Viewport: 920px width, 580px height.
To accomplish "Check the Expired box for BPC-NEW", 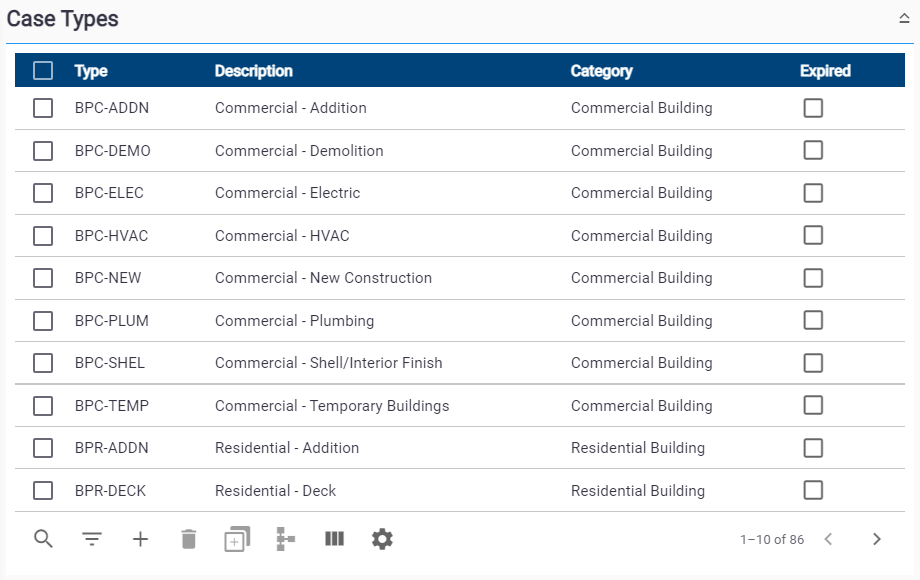I will [x=813, y=278].
